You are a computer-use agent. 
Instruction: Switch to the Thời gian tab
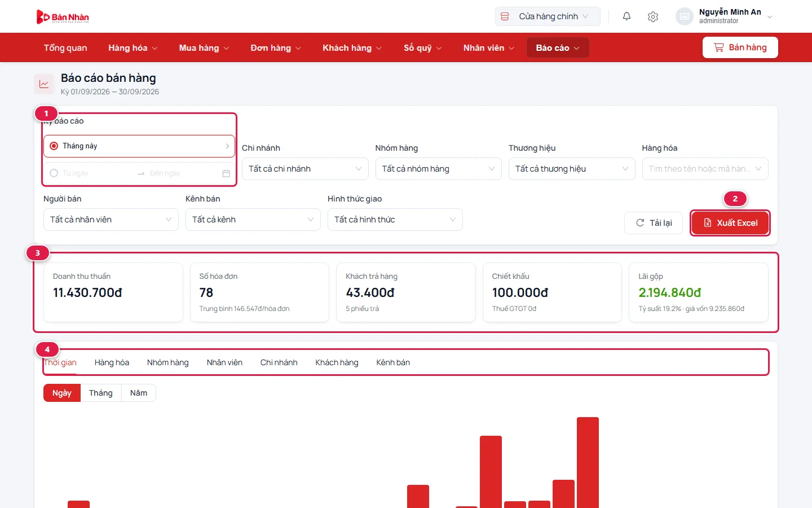coord(60,362)
